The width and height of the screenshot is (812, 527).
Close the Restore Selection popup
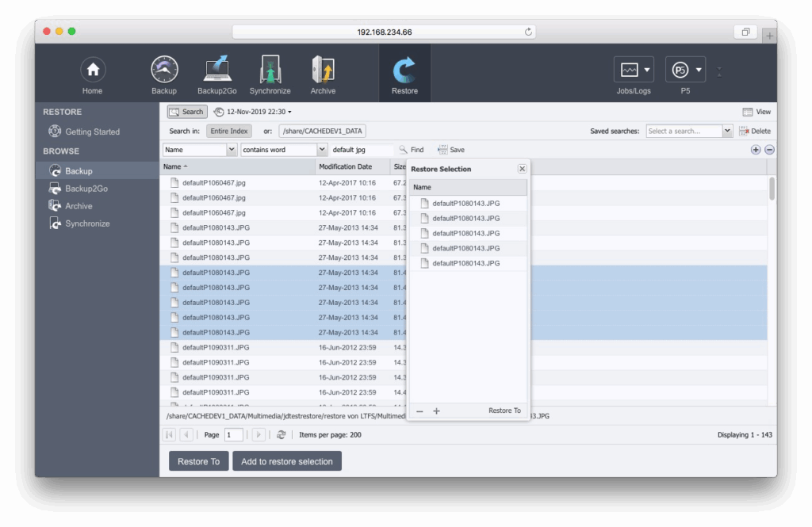tap(522, 169)
